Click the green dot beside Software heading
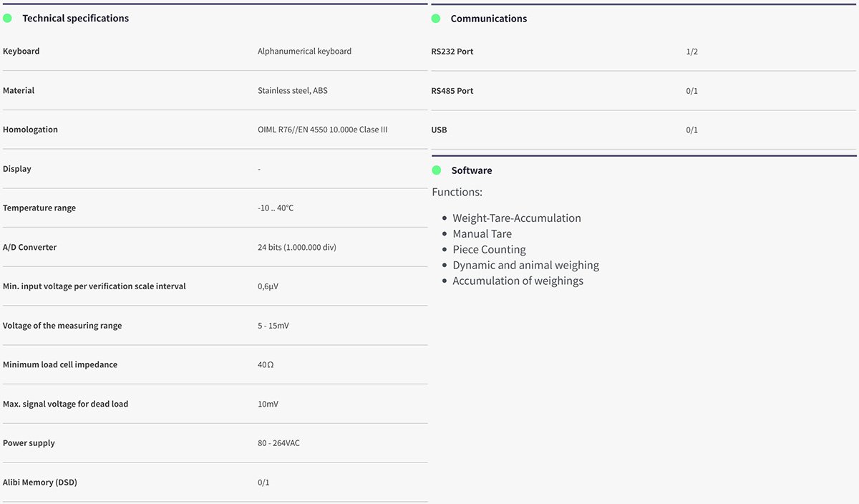This screenshot has height=504, width=859. click(436, 170)
